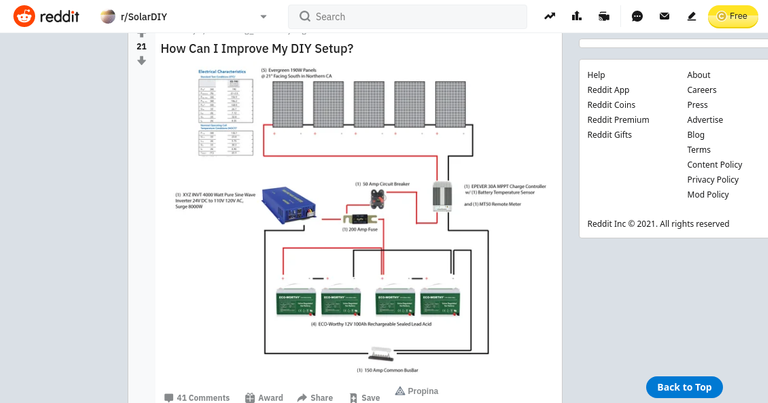This screenshot has height=403, width=768.
Task: Downvote the DIY Setup post
Action: coord(142,60)
